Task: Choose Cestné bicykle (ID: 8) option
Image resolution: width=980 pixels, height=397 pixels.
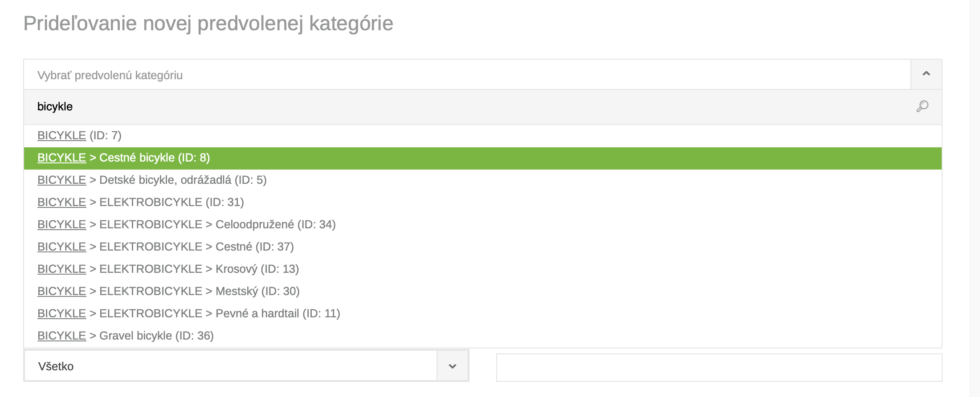Action: (x=483, y=158)
